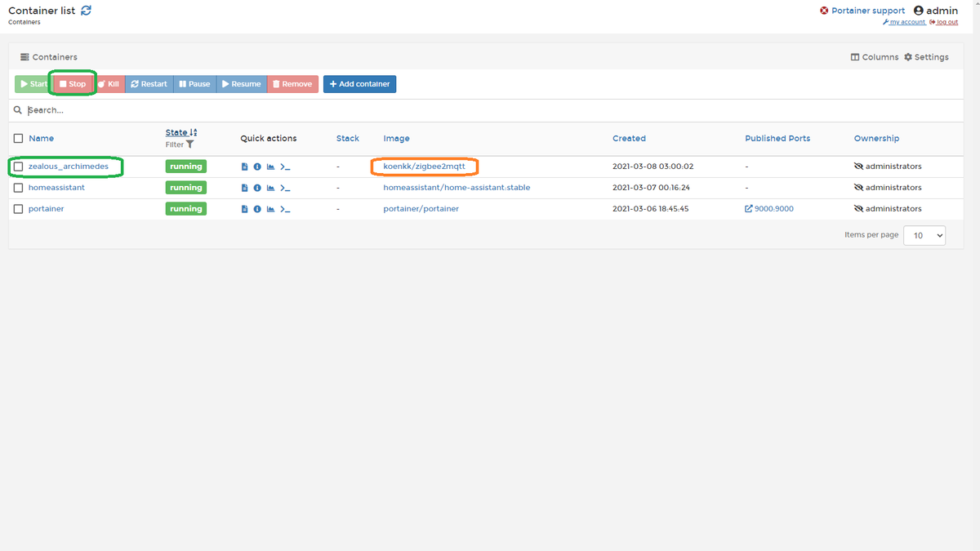The height and width of the screenshot is (551, 980).
Task: Open the homeassistant container link
Action: click(56, 188)
